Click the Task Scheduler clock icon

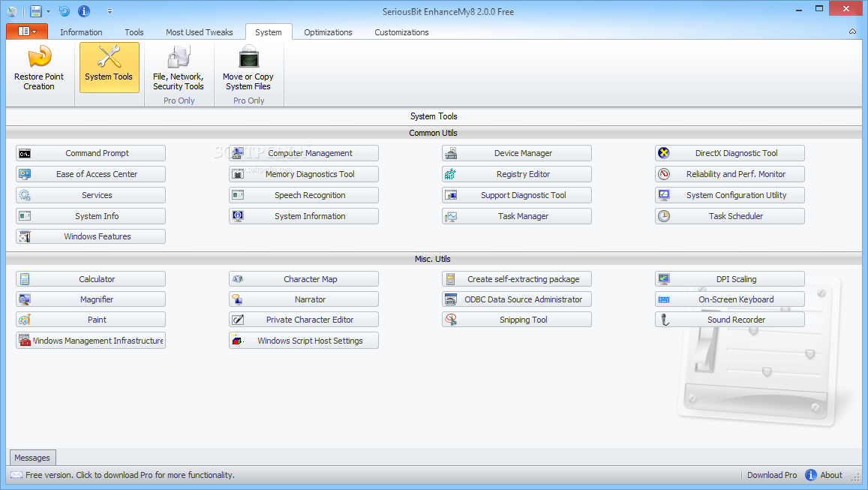click(664, 216)
